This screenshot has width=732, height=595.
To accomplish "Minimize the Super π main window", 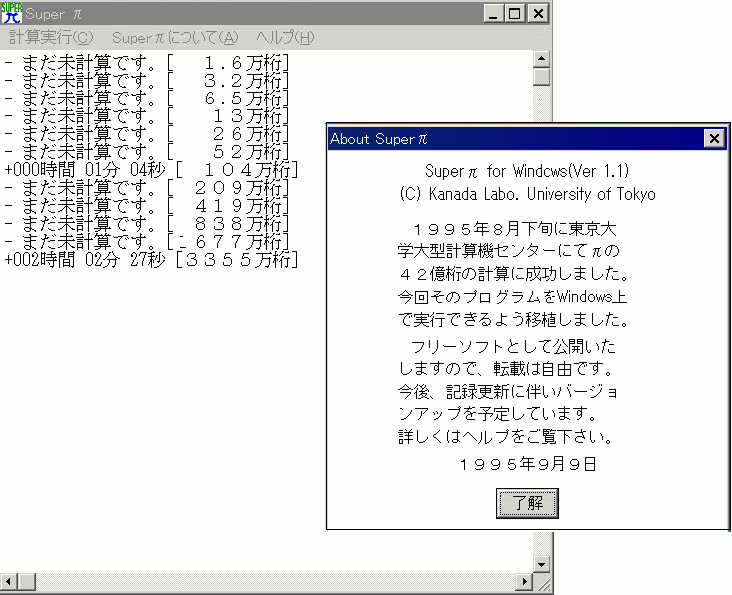I will pyautogui.click(x=493, y=13).
